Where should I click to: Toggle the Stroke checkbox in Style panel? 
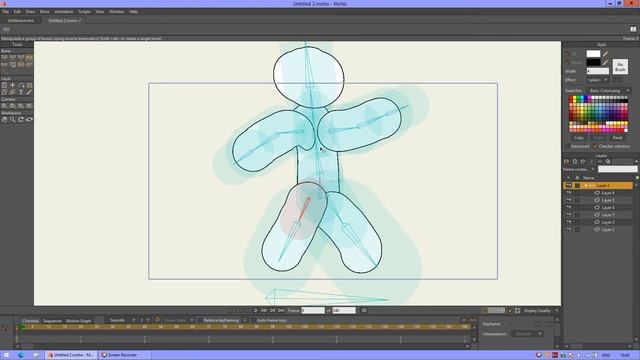click(567, 62)
